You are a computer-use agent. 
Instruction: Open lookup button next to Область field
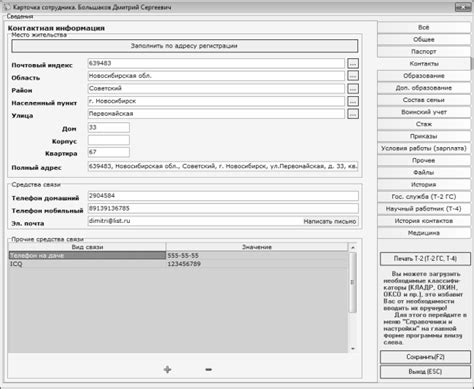coord(353,76)
